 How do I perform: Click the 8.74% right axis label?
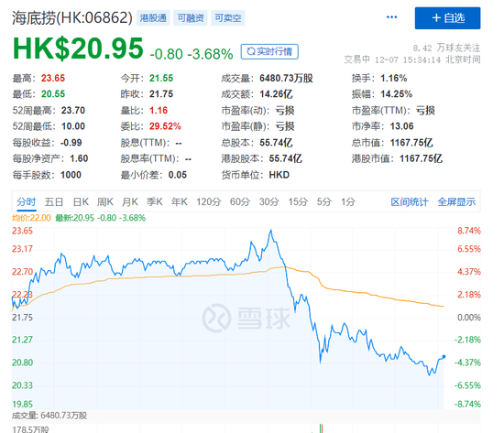coord(469,231)
